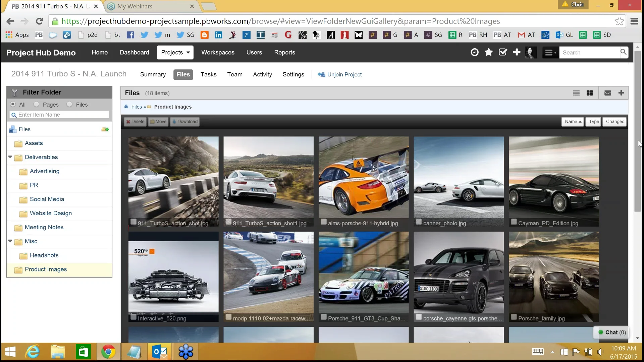Image resolution: width=644 pixels, height=362 pixels.
Task: Switch files to list view
Action: point(576,93)
